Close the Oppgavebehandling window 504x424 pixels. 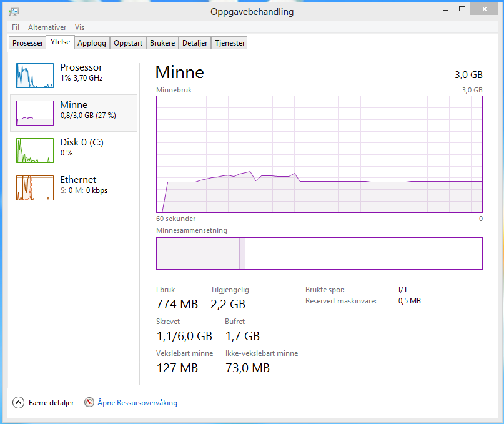[485, 9]
